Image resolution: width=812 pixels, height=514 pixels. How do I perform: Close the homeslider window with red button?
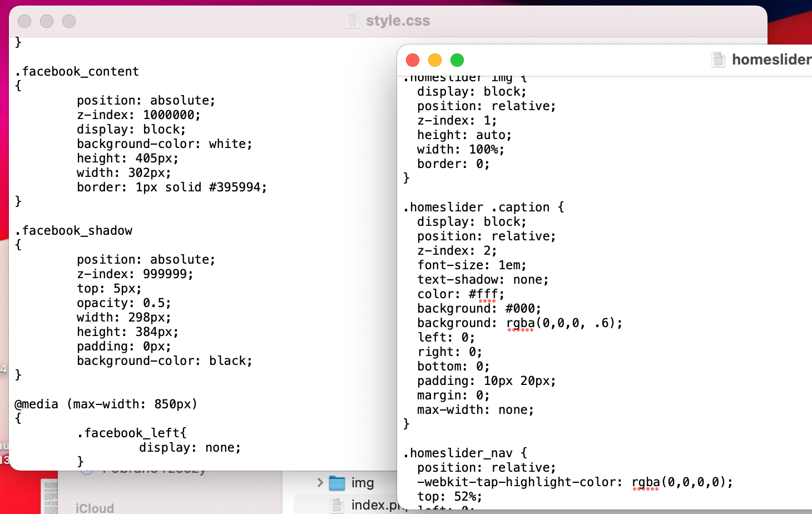tap(413, 60)
